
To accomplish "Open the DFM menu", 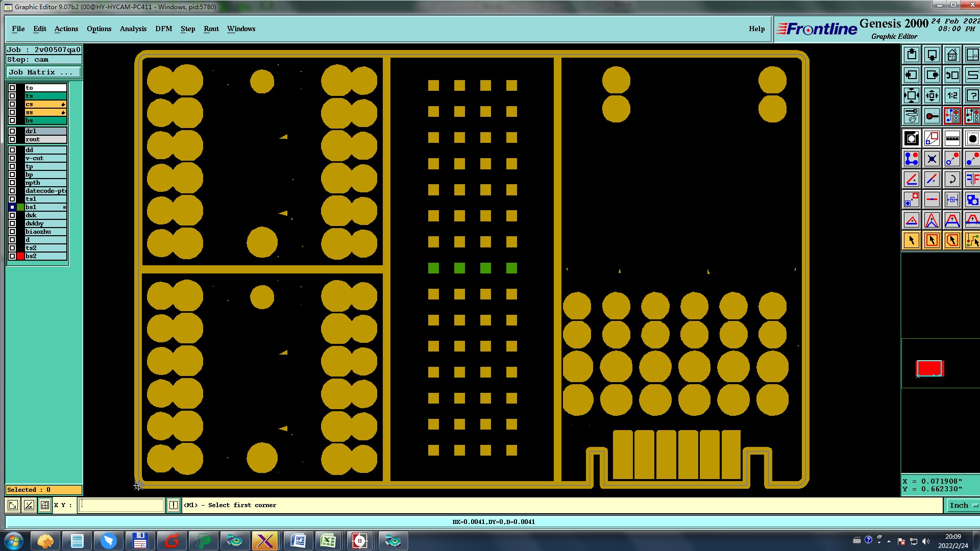I will pos(163,29).
